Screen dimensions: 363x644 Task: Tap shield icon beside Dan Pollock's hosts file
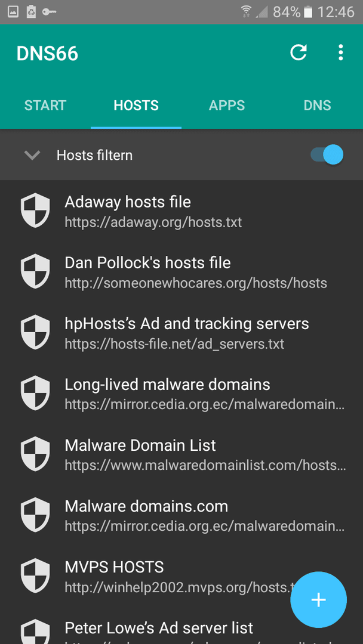[35, 271]
